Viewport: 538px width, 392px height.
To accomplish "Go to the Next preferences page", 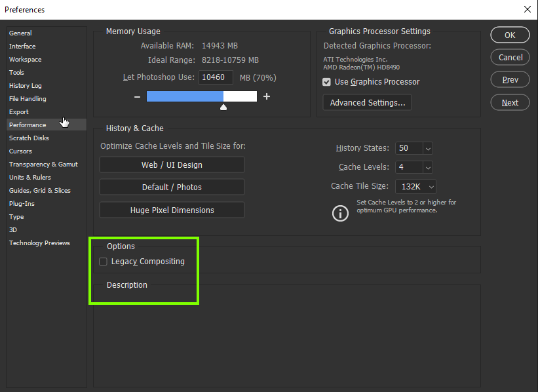I will 509,102.
